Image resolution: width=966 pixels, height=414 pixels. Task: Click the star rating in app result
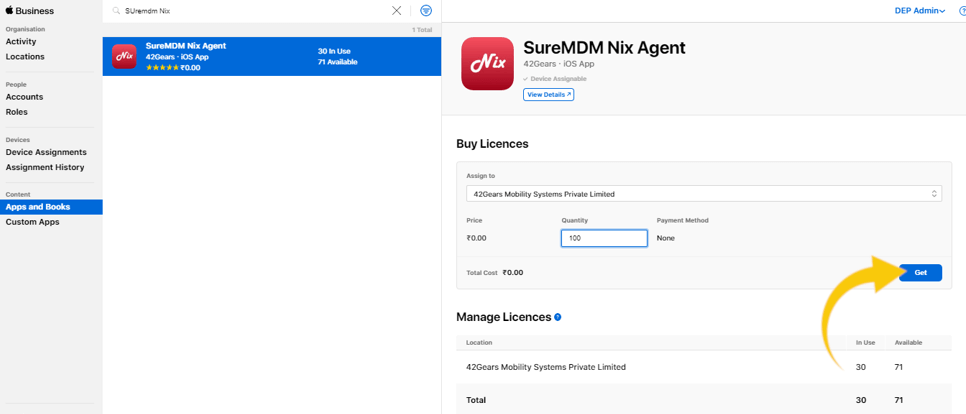163,68
